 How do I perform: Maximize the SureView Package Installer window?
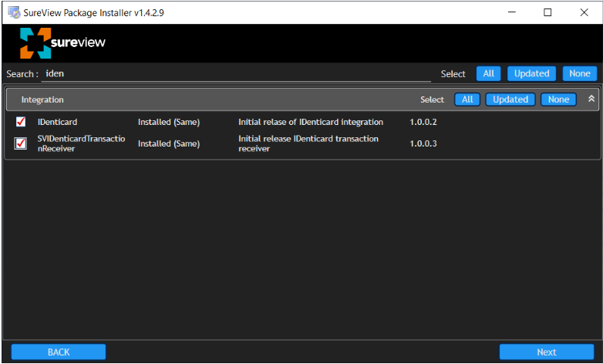point(547,12)
